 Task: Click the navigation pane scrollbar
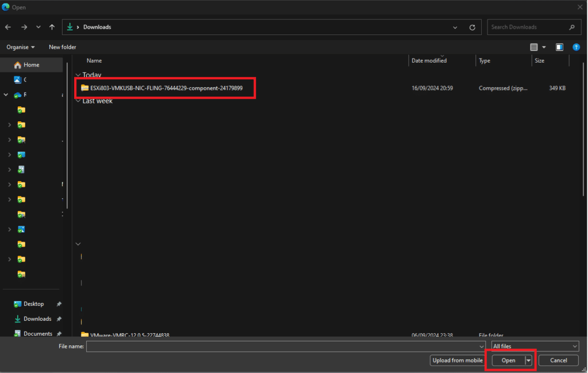click(67, 135)
